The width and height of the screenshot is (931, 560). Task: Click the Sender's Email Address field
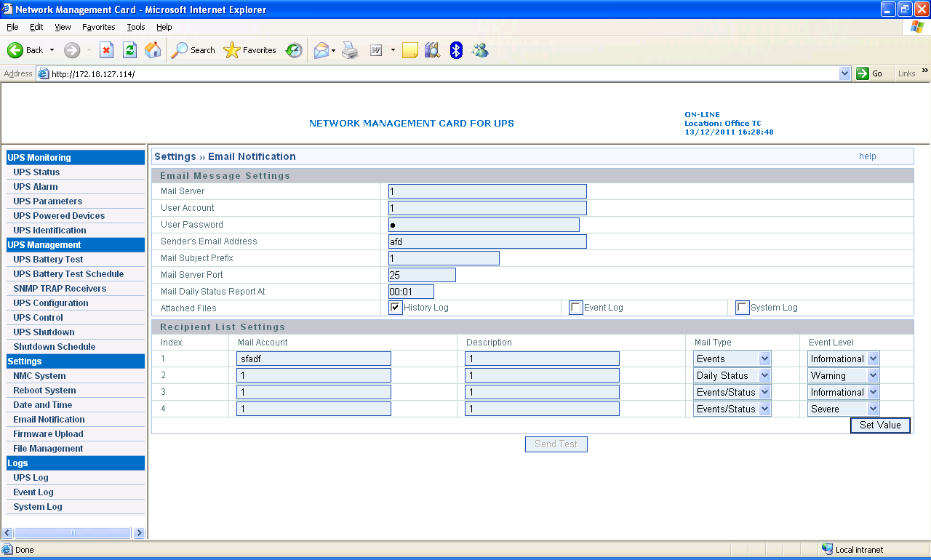[487, 241]
